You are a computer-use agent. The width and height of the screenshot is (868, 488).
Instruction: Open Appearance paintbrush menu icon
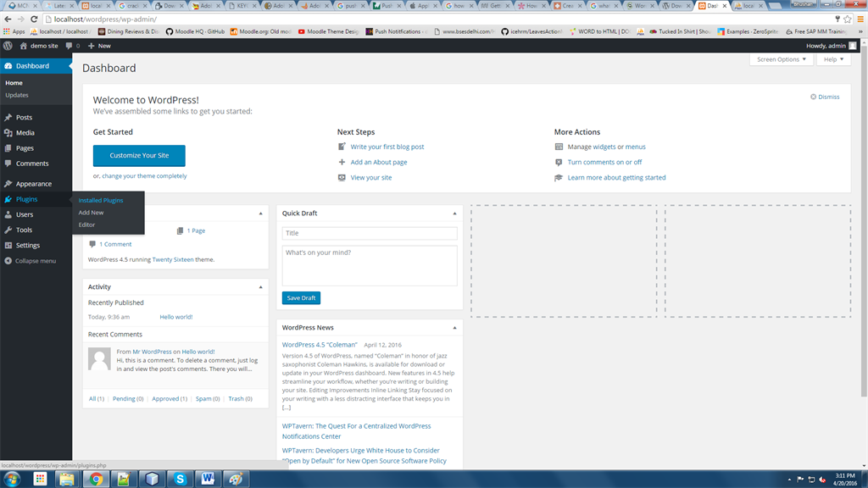tap(8, 184)
